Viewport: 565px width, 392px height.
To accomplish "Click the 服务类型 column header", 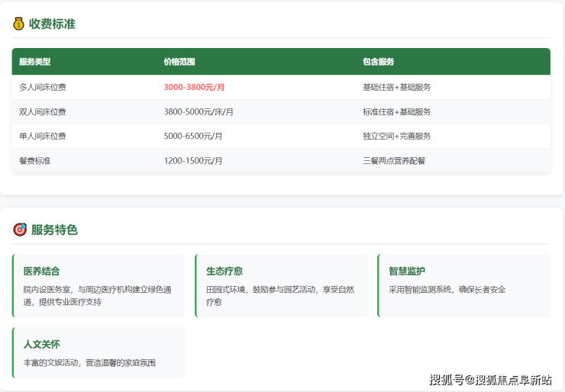I will 34,62.
